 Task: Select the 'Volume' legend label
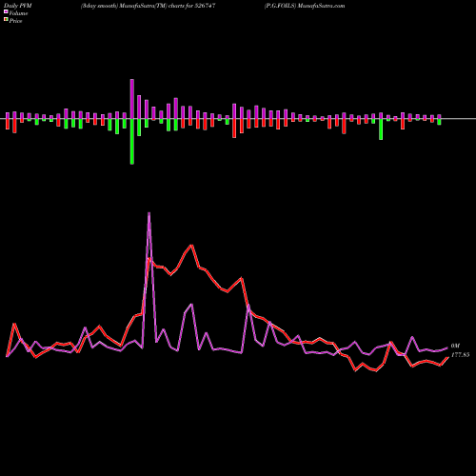point(18,13)
